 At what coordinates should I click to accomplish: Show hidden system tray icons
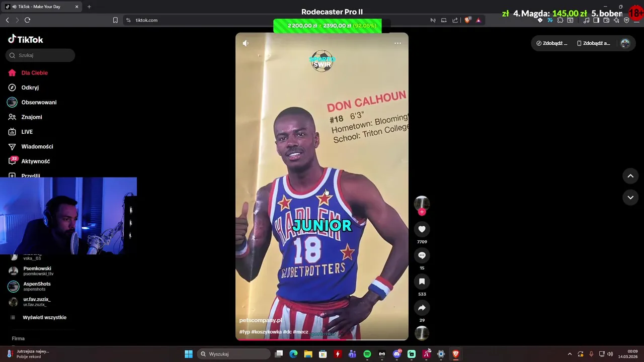click(x=570, y=354)
